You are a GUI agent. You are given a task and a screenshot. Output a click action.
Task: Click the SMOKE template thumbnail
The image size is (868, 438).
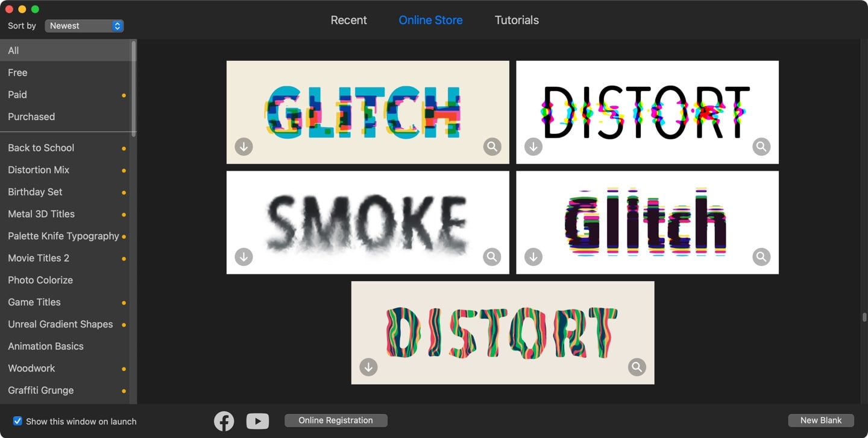(x=368, y=223)
